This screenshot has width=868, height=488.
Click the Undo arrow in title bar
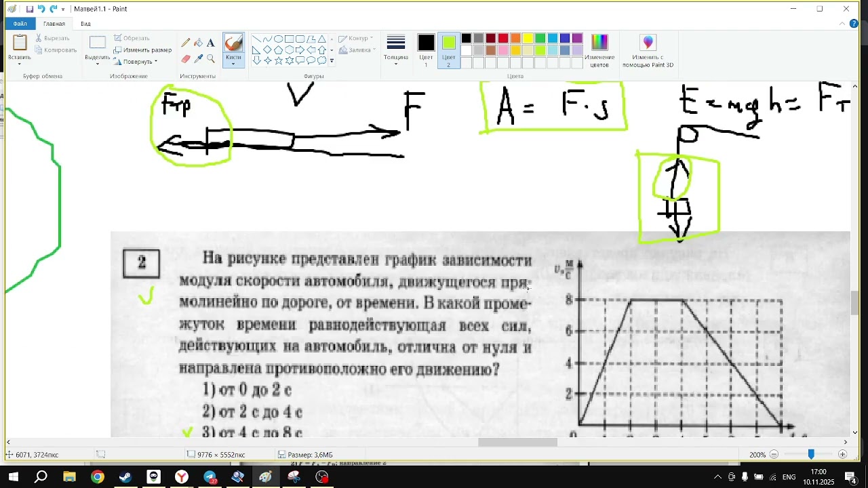[41, 9]
